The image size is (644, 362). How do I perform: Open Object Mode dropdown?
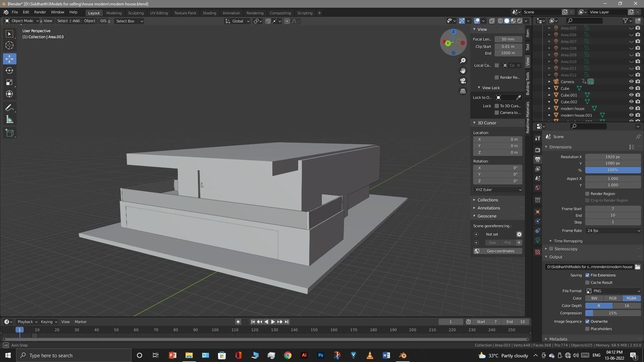coord(22,21)
